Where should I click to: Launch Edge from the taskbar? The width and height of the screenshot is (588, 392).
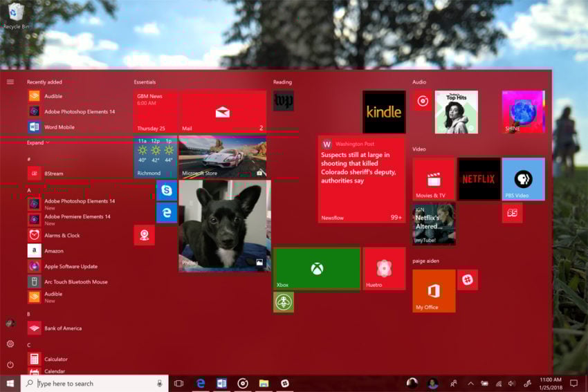click(201, 384)
